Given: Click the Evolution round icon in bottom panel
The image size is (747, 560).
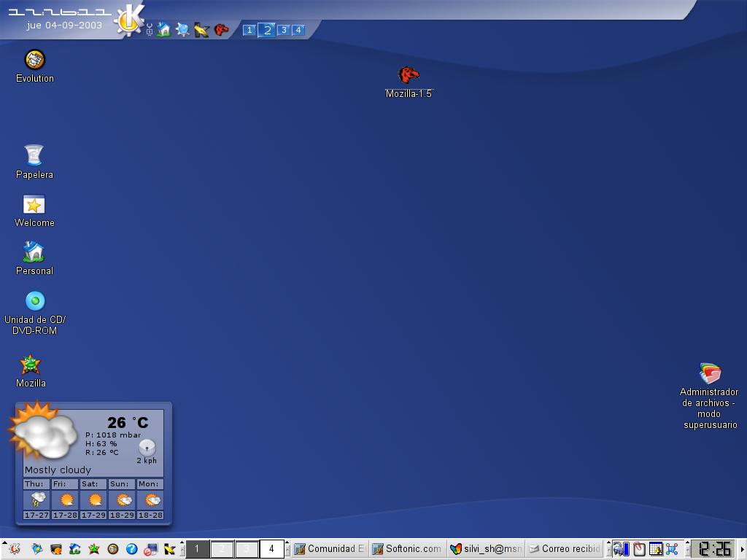Looking at the screenshot, I should [x=113, y=549].
